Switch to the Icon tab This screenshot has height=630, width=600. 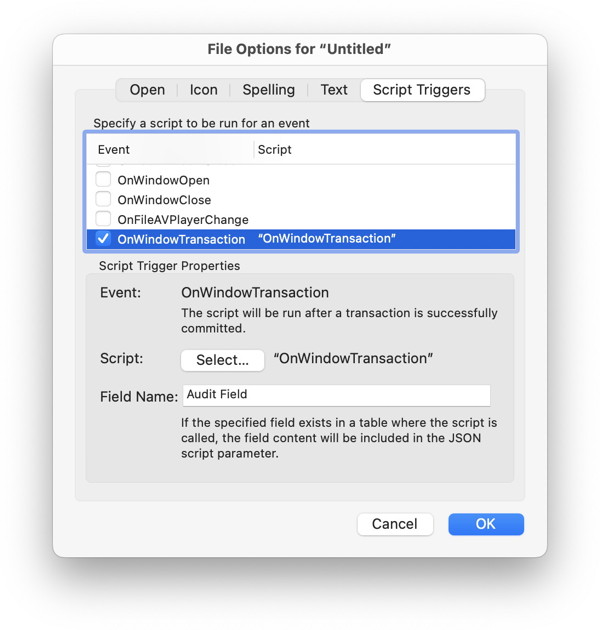pyautogui.click(x=204, y=90)
